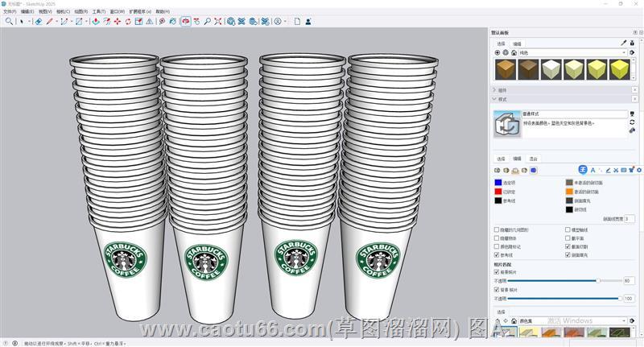Open the 工具(T) menu
Screen dimensions: 644x347
pyautogui.click(x=99, y=11)
